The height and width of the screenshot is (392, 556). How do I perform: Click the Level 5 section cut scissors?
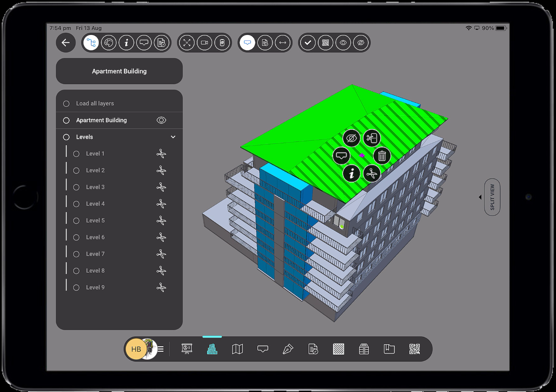[161, 221]
